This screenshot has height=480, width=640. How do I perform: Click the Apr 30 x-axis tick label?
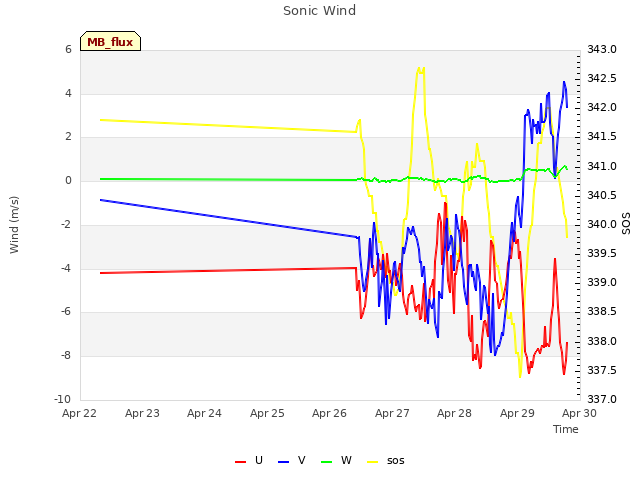pos(579,413)
